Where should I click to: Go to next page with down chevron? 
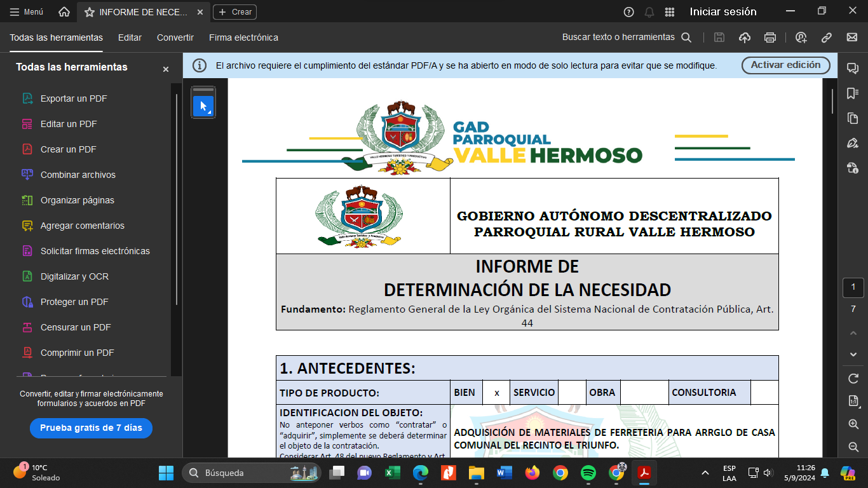point(853,354)
